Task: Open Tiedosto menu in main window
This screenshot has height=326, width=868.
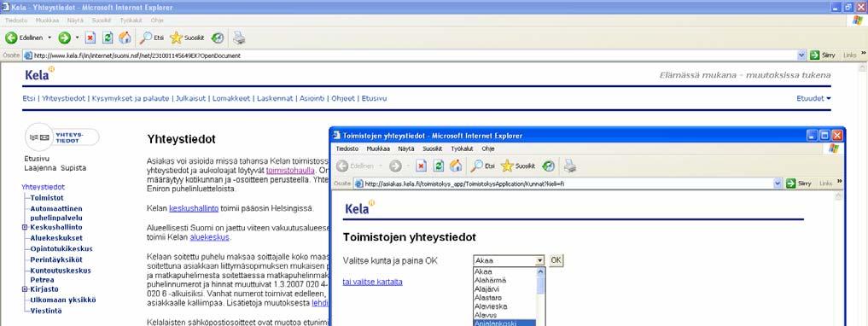Action: coord(16,20)
